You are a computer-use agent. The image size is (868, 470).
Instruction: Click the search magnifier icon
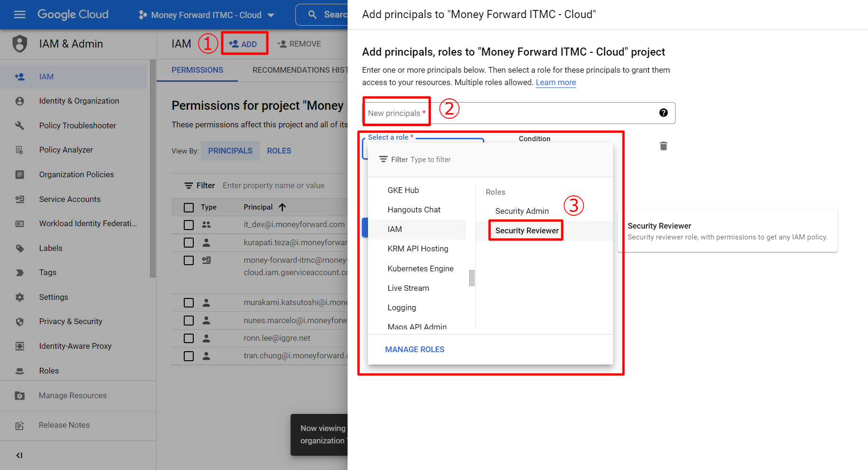point(312,15)
